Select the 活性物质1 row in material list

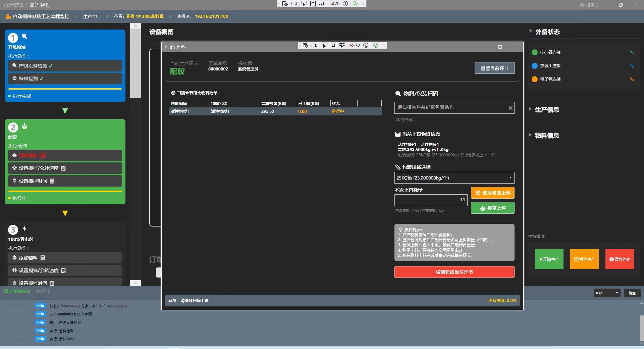point(275,111)
